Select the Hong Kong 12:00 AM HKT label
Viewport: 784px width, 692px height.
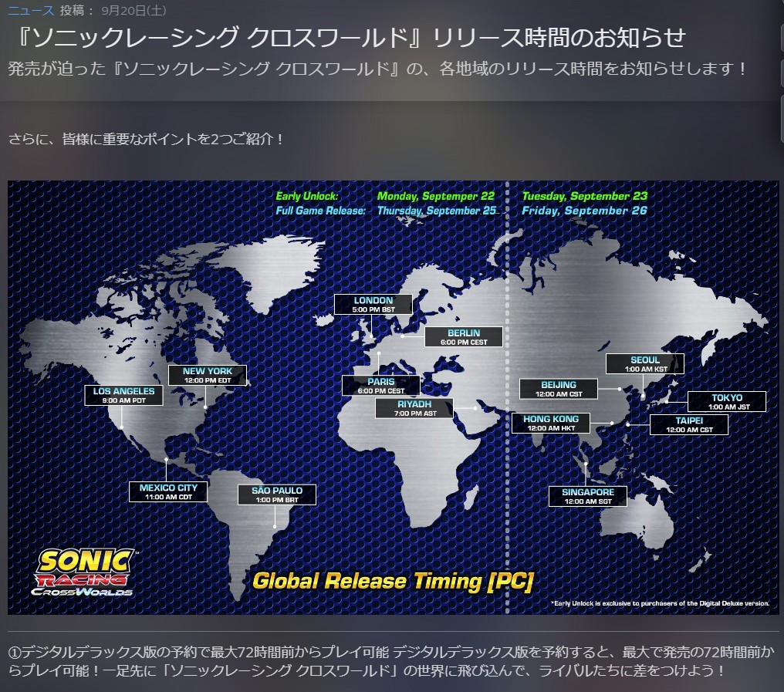[550, 423]
